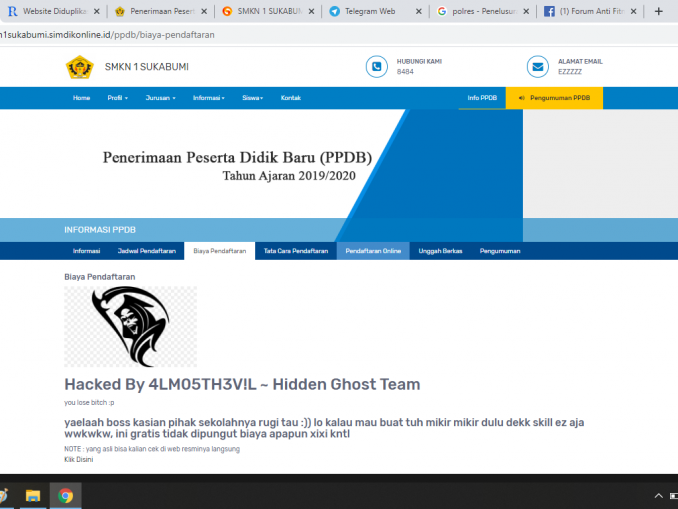Click the Biaya Pendaftaran section heading

(99, 277)
